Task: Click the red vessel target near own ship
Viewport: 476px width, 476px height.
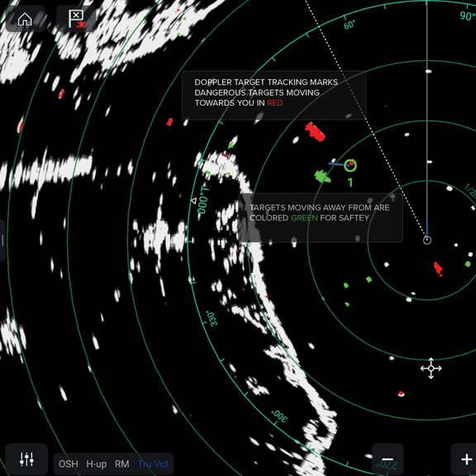Action: click(438, 269)
